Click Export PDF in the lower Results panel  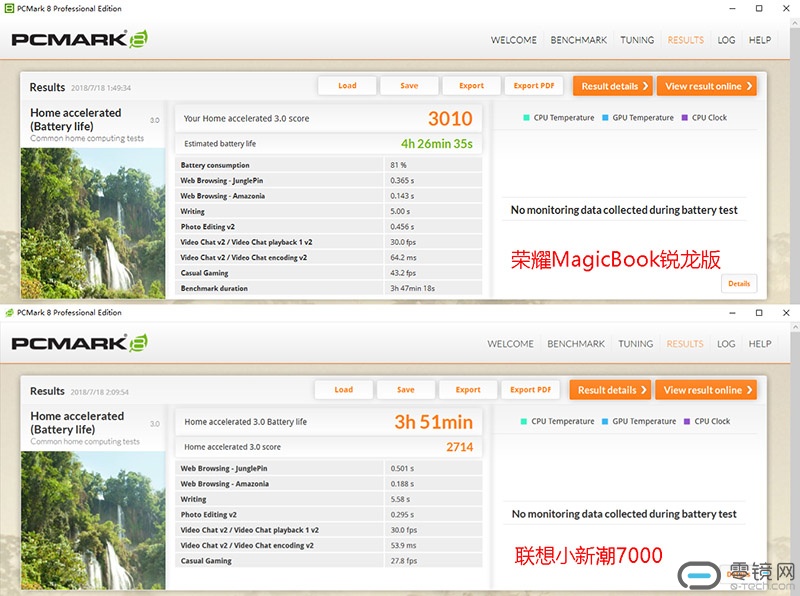[531, 390]
